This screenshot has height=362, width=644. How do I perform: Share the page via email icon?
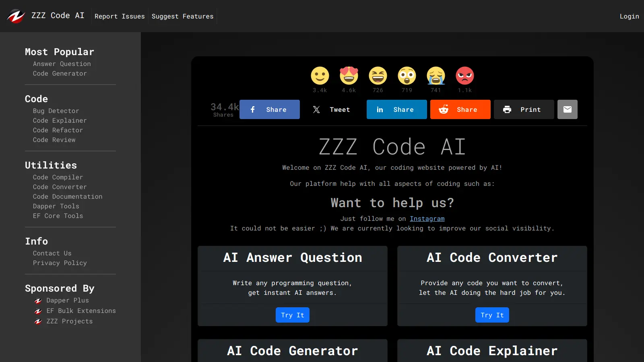click(568, 109)
